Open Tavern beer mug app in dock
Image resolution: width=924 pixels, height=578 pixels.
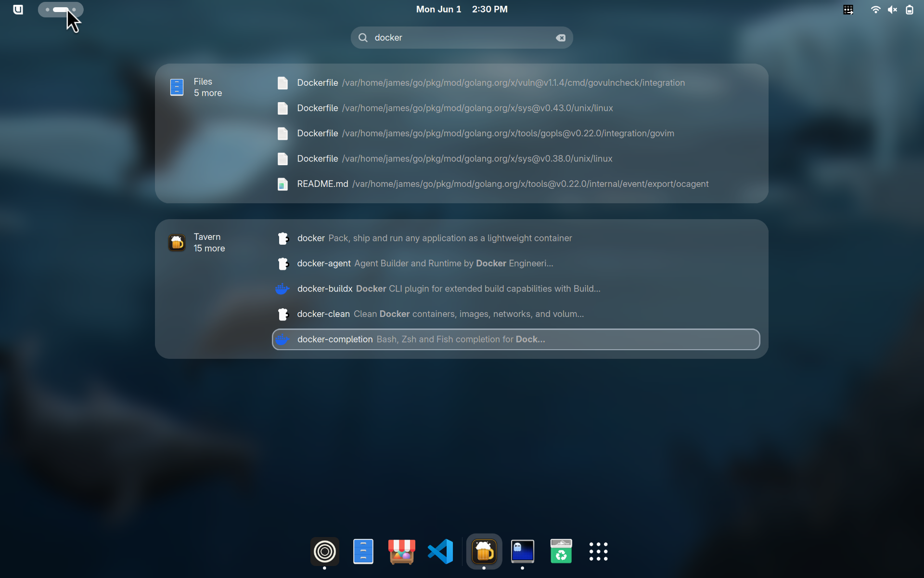coord(484,552)
